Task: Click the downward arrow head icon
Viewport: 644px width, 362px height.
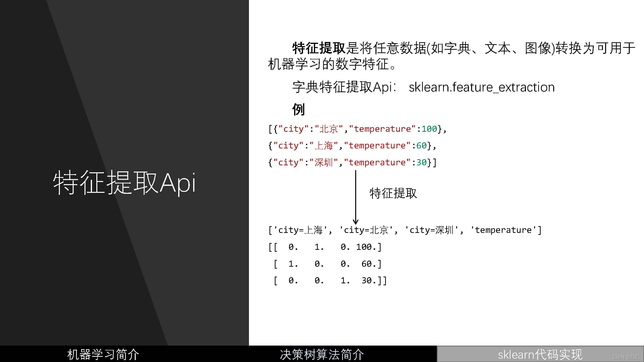Action: [355, 221]
